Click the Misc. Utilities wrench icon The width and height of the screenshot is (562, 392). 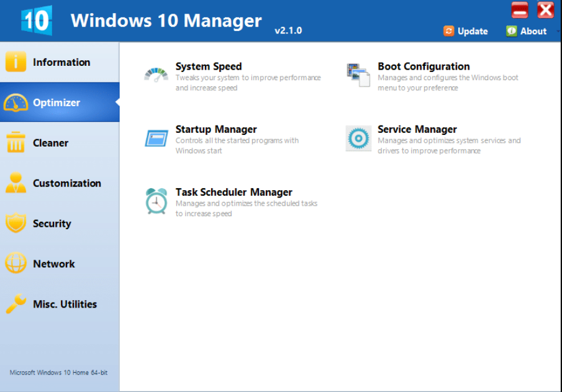[x=16, y=304]
